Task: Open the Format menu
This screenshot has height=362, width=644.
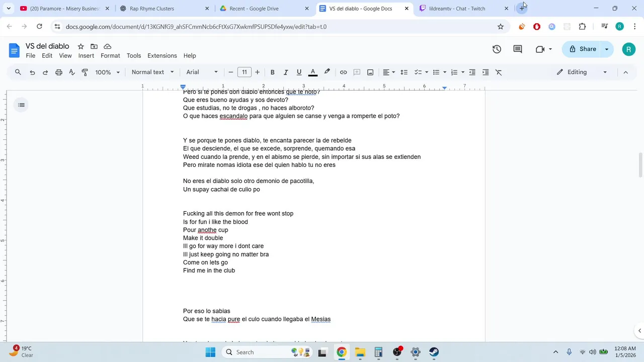Action: coord(110,56)
